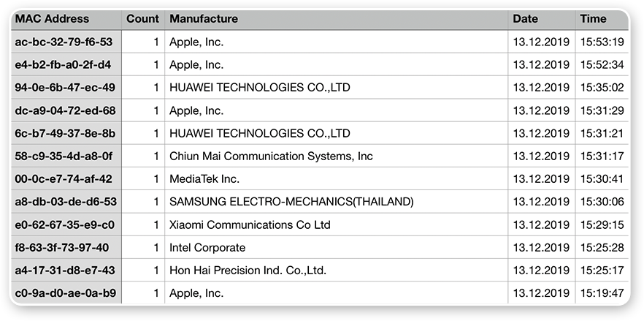Screen dimensions: 644x321
Task: Click the time cell 15:53:19
Action: [x=602, y=42]
